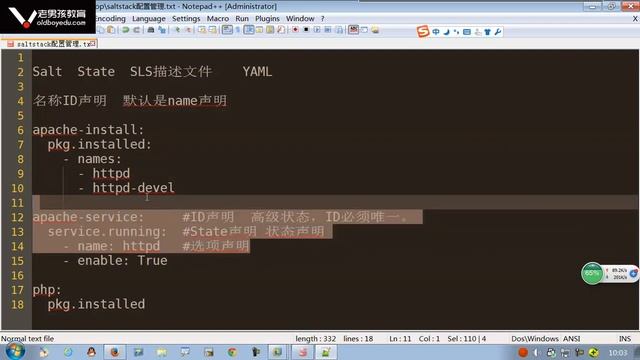Play back recorded macro
This screenshot has height=360, width=640.
317,30
